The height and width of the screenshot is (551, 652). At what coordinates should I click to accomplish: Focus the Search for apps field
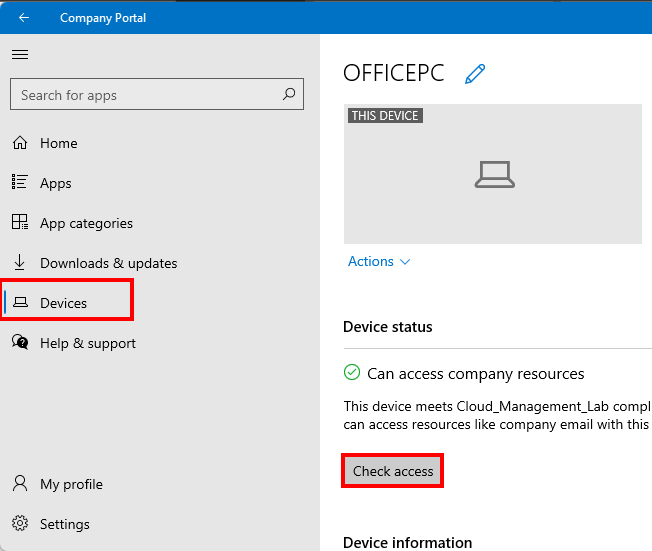pyautogui.click(x=145, y=95)
